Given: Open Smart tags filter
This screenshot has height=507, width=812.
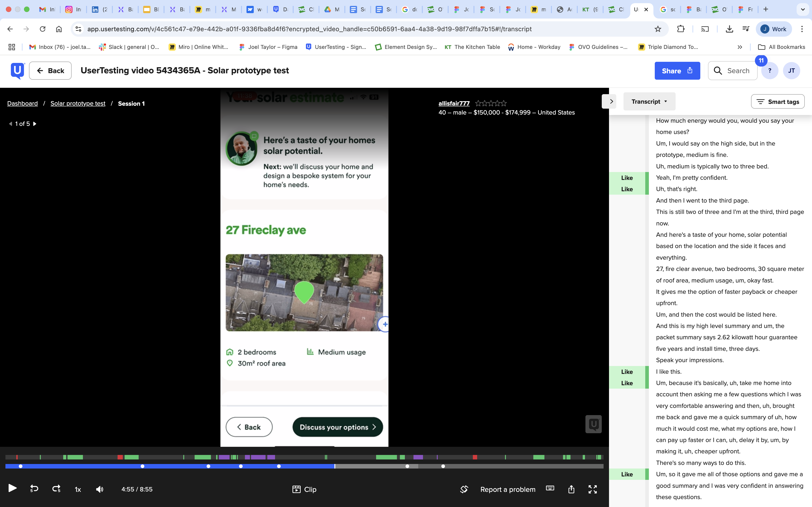Looking at the screenshot, I should (777, 102).
